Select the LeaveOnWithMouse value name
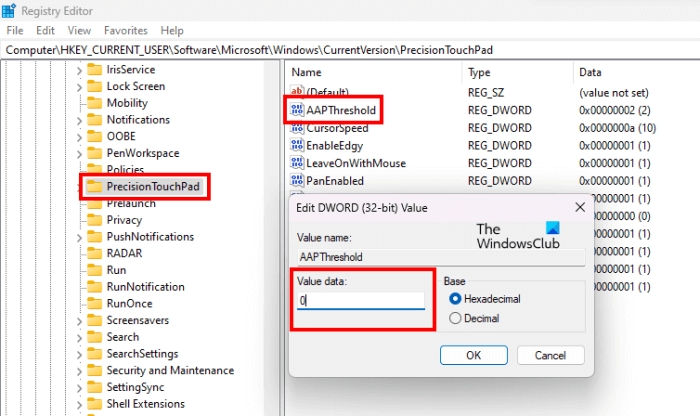 [x=356, y=163]
